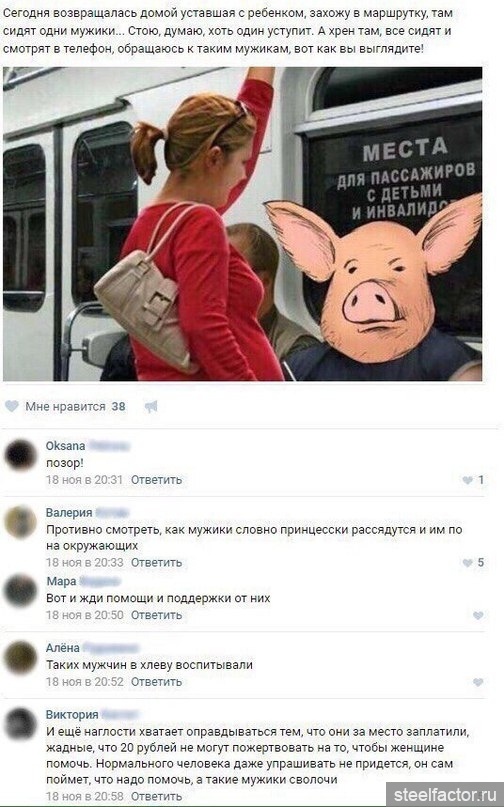
Task: Open Oksana's profile avatar
Action: [x=21, y=455]
